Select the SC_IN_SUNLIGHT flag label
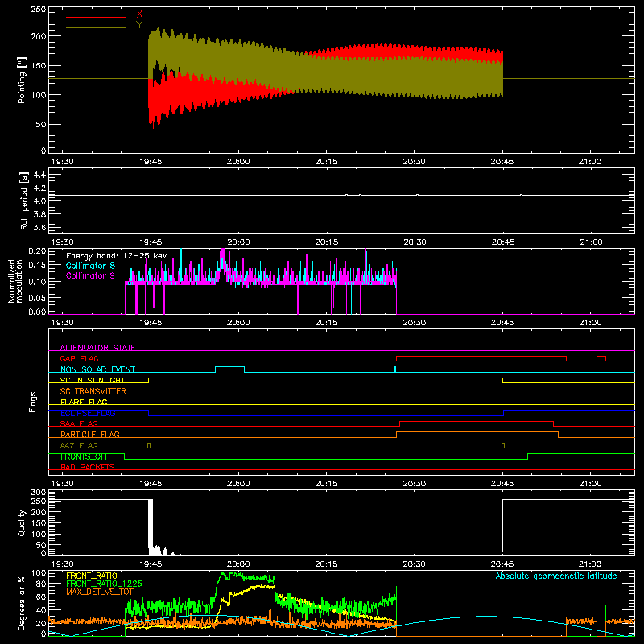 pyautogui.click(x=93, y=380)
